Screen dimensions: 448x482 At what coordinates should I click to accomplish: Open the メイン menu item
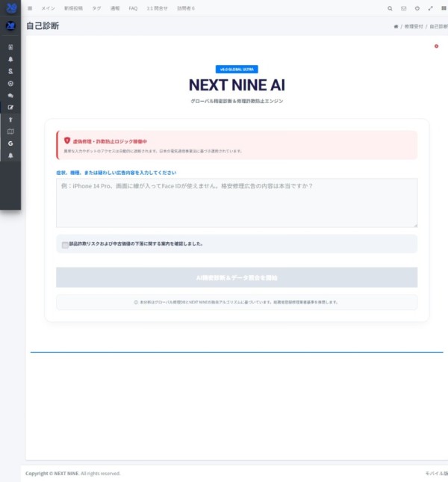pos(49,8)
